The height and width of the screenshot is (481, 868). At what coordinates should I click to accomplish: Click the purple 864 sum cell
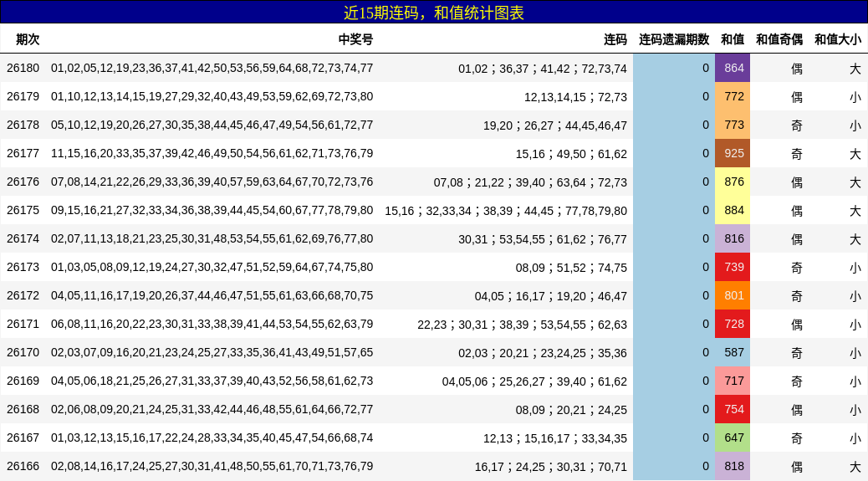(x=733, y=68)
